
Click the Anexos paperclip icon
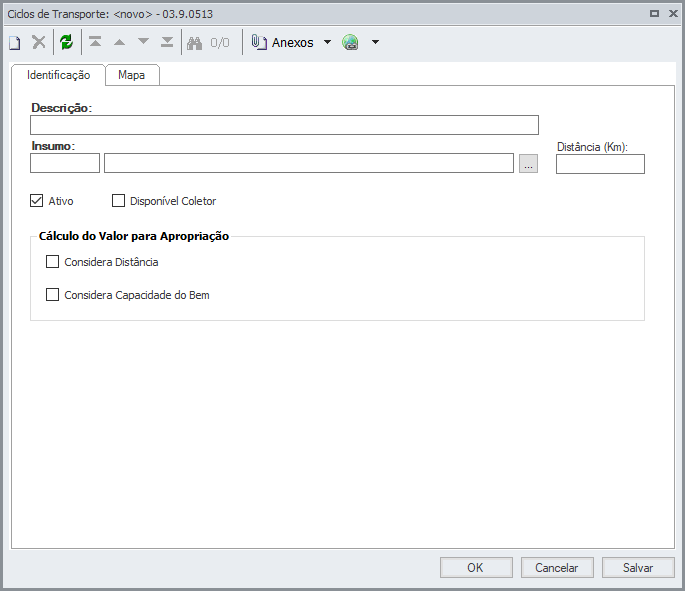point(259,42)
